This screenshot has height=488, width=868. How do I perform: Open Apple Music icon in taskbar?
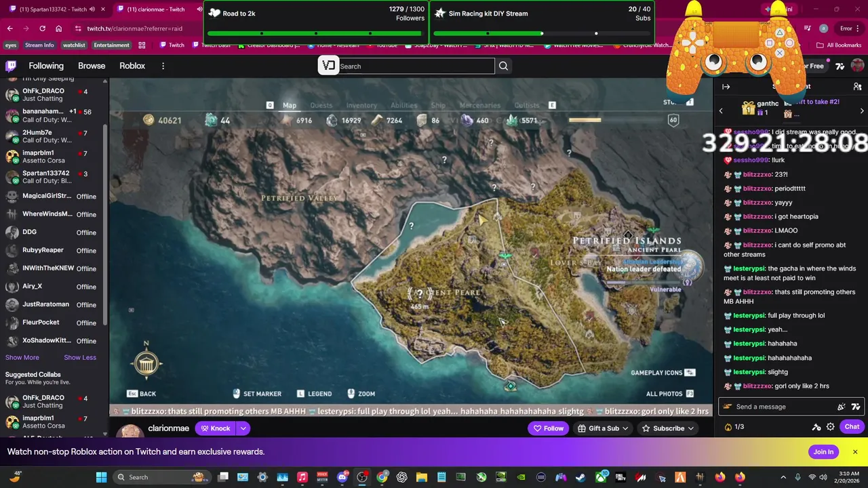point(302,477)
